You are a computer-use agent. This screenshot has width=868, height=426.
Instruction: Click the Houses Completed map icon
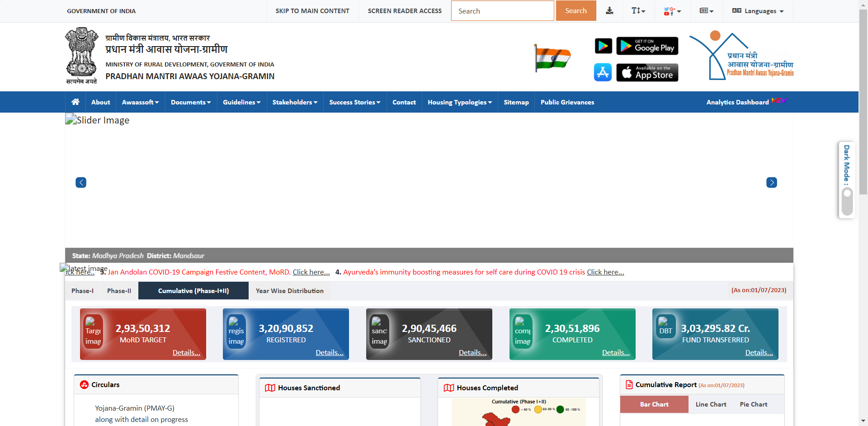coord(449,388)
